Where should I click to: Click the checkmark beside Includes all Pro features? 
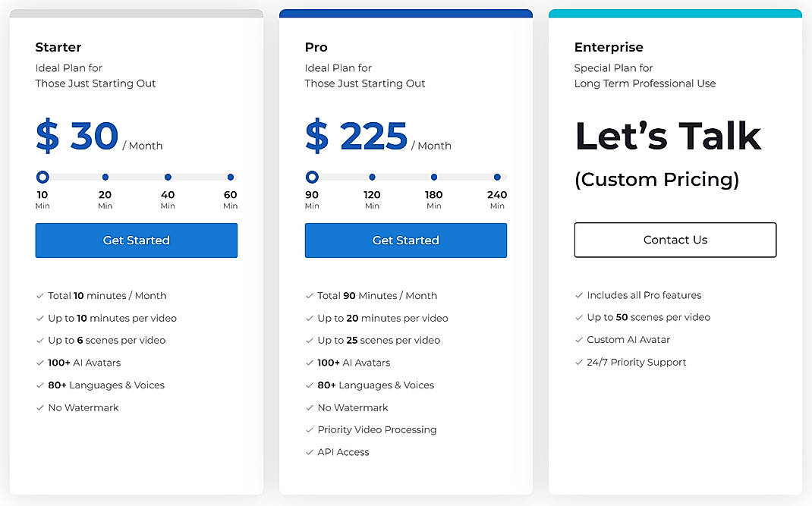(579, 295)
